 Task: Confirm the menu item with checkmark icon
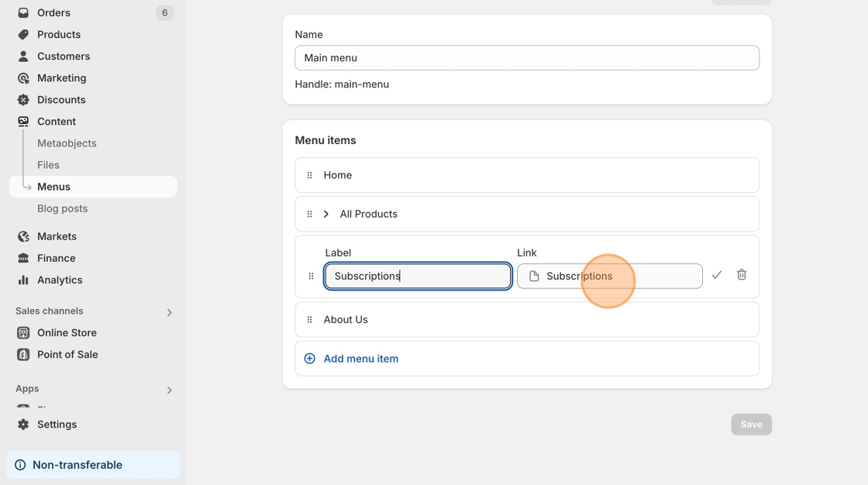[x=716, y=275]
